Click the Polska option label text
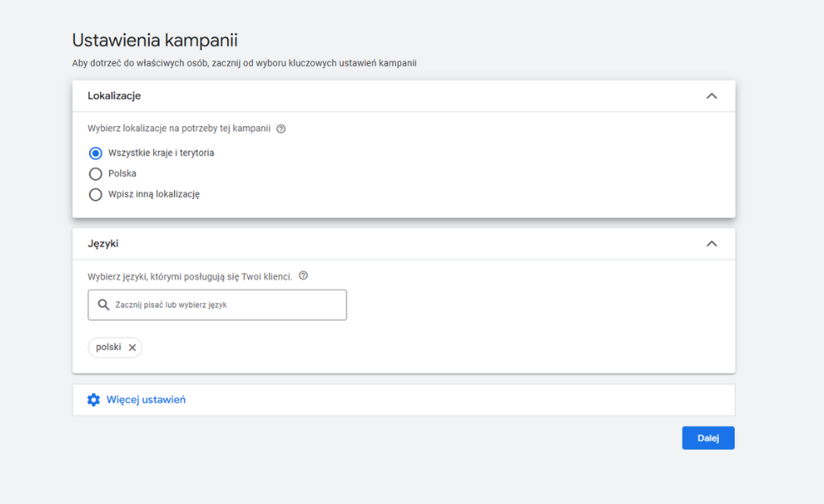This screenshot has width=824, height=504. coord(122,174)
